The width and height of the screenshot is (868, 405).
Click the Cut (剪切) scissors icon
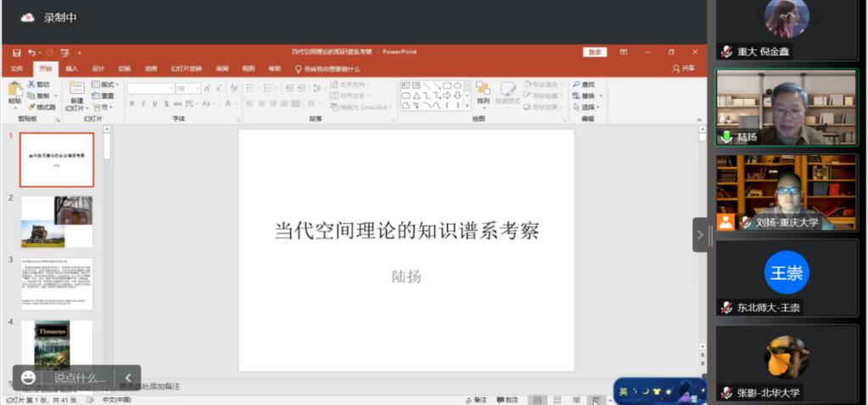pyautogui.click(x=31, y=85)
